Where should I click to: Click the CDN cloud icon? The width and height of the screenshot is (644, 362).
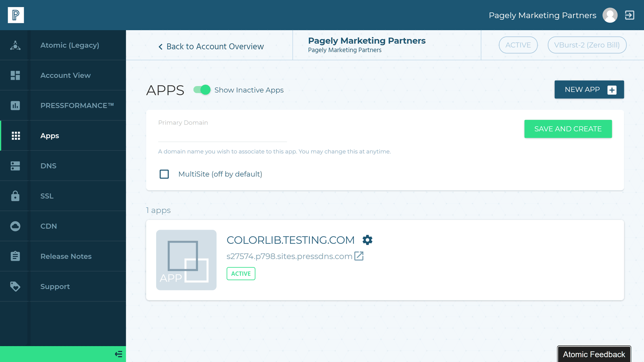coord(15,226)
